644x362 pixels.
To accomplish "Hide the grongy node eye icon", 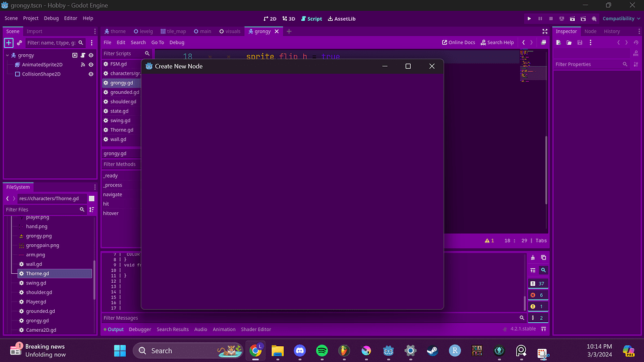I will (91, 55).
